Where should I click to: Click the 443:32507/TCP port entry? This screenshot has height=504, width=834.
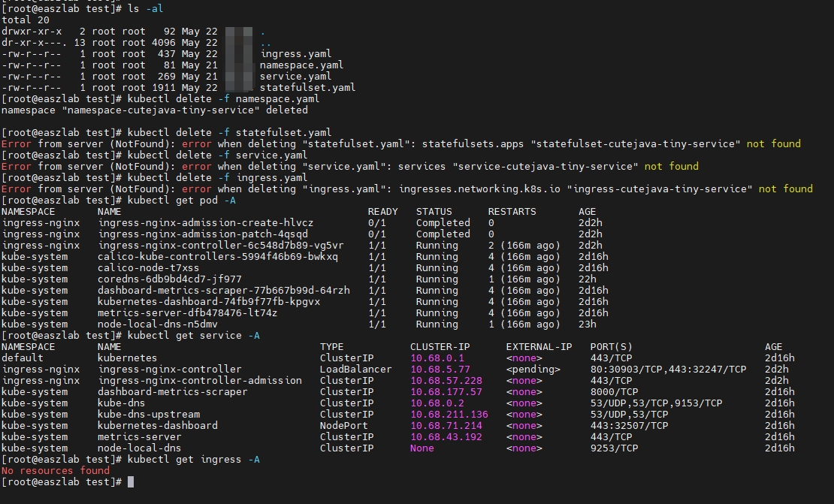click(x=629, y=425)
